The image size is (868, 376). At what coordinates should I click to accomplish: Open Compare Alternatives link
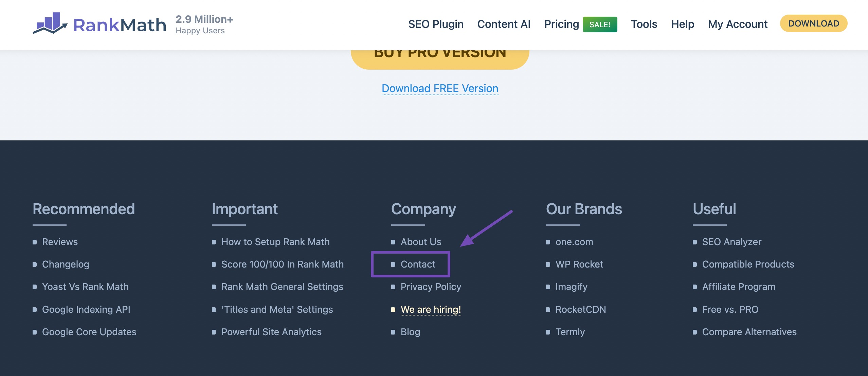[749, 332]
